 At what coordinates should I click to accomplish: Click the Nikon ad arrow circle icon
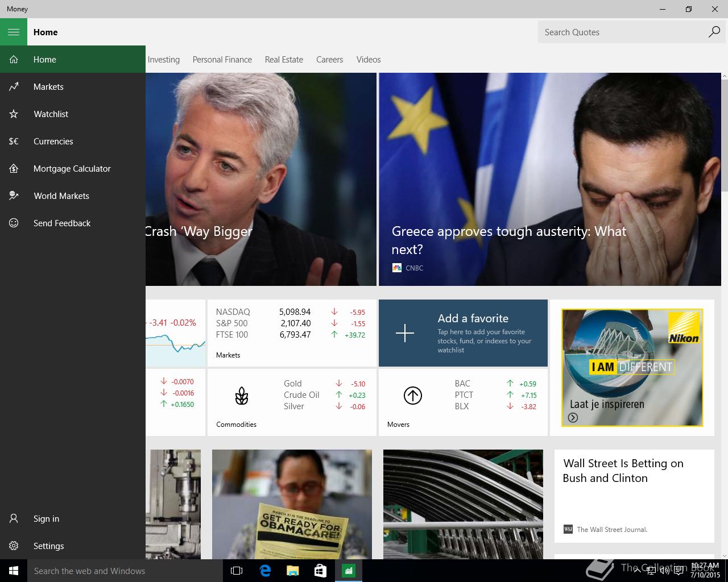pos(573,418)
